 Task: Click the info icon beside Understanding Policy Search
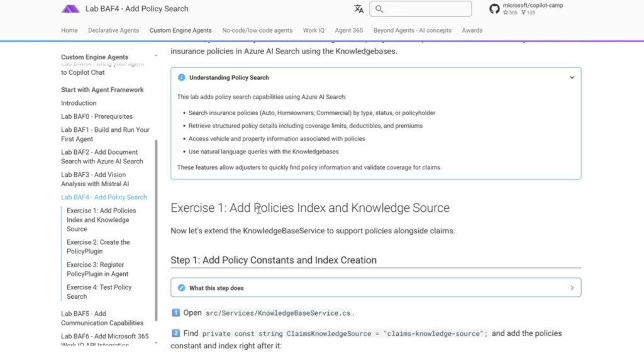[181, 78]
